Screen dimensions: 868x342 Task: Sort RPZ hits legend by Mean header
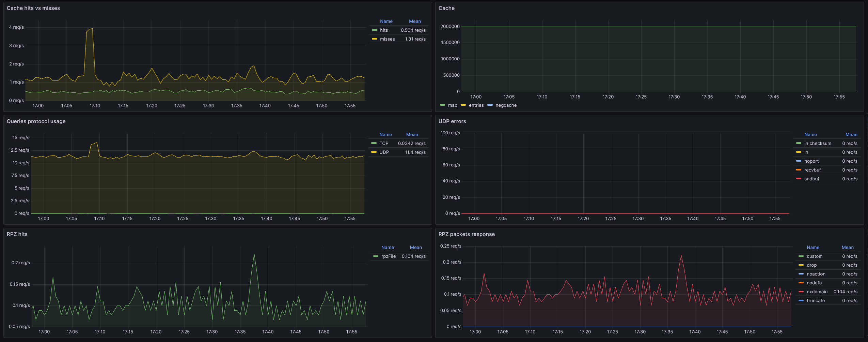click(x=416, y=248)
